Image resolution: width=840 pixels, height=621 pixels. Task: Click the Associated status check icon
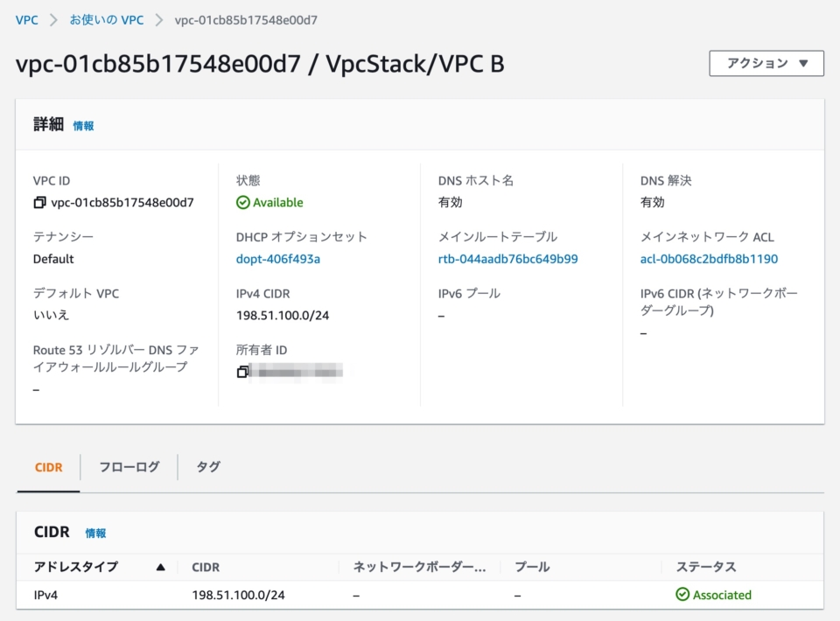point(685,595)
